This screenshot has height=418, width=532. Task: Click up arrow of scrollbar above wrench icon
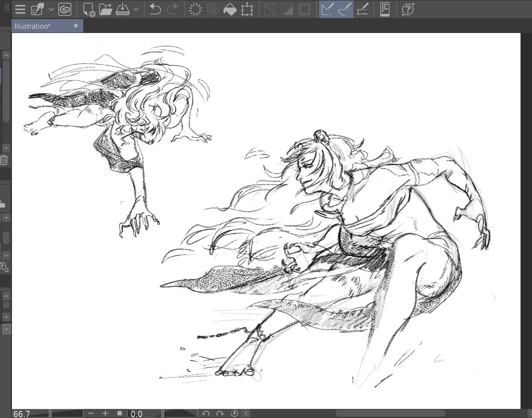coord(6,218)
